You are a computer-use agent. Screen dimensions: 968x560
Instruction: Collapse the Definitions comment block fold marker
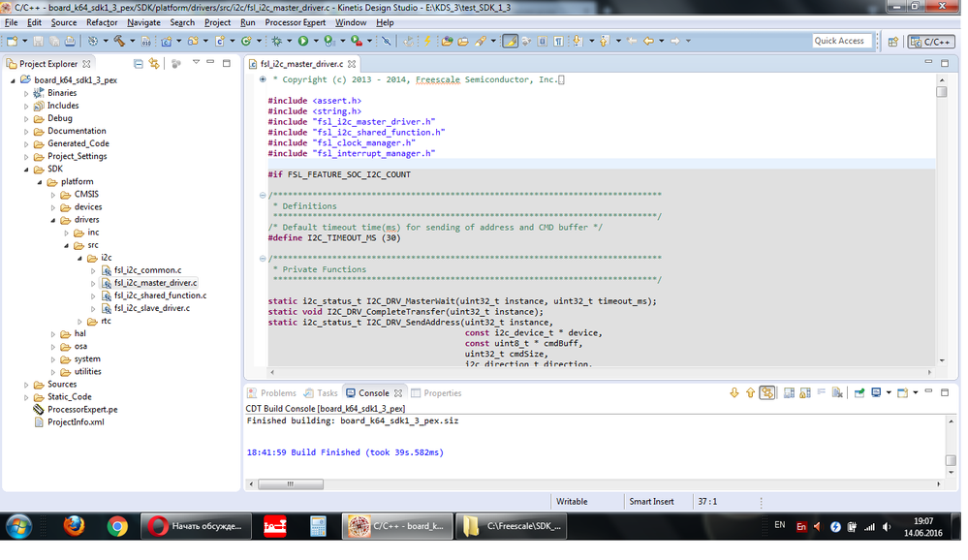coord(263,195)
